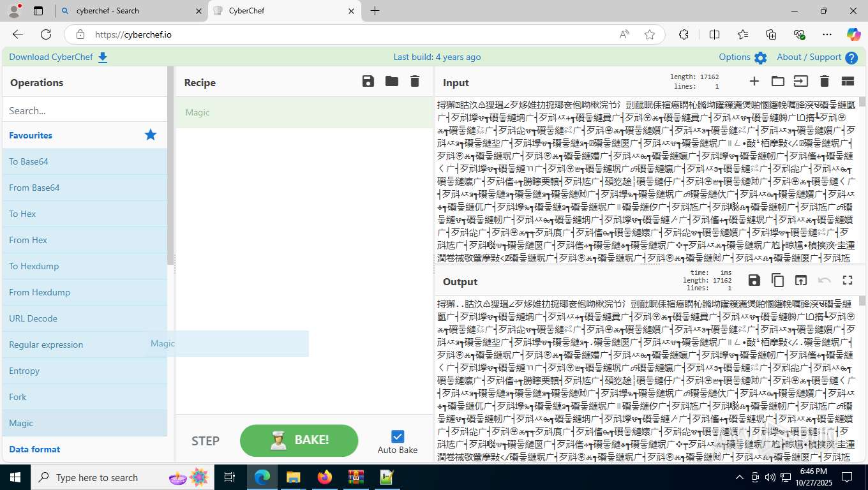Save output to file icon

pyautogui.click(x=754, y=280)
